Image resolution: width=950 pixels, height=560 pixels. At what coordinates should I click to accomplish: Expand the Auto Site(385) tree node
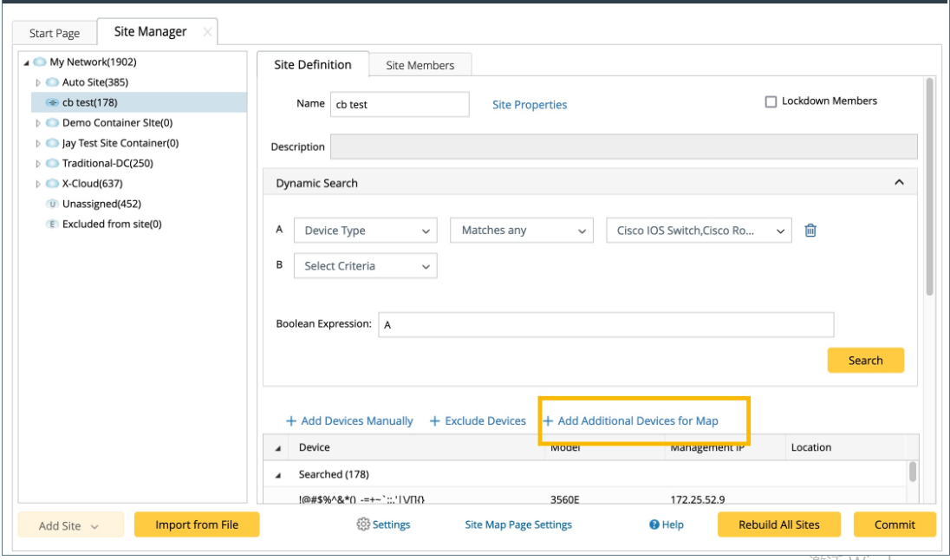pyautogui.click(x=38, y=83)
